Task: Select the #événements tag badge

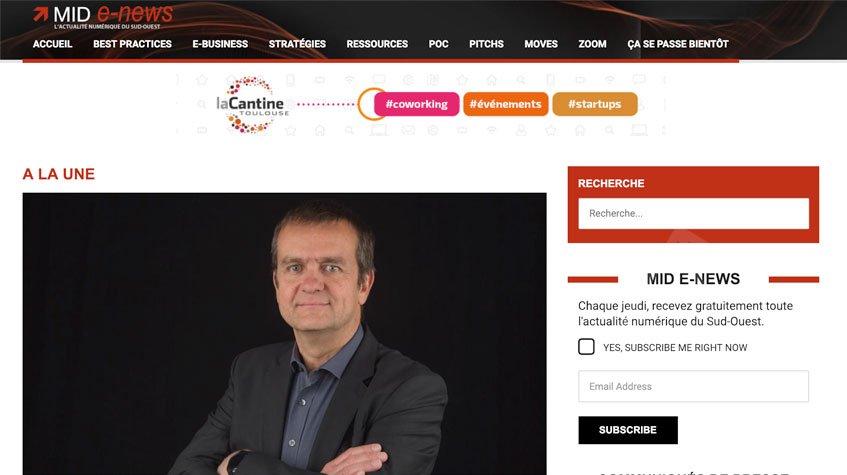Action: click(x=506, y=104)
